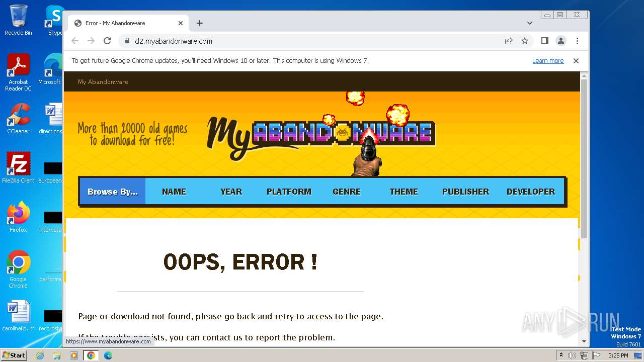Minimize the Chrome window
Image resolution: width=644 pixels, height=362 pixels.
click(547, 15)
